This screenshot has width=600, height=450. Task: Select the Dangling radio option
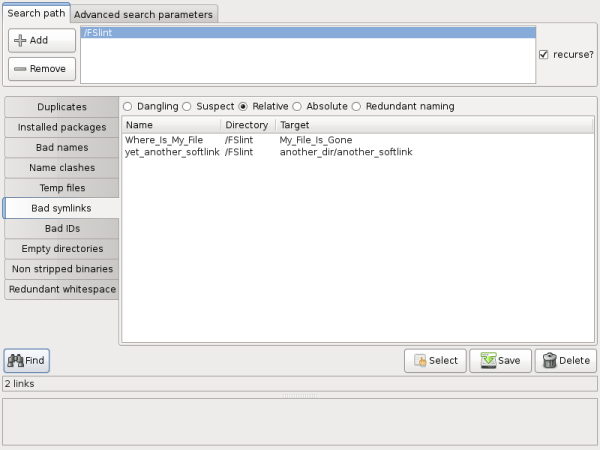coord(128,106)
